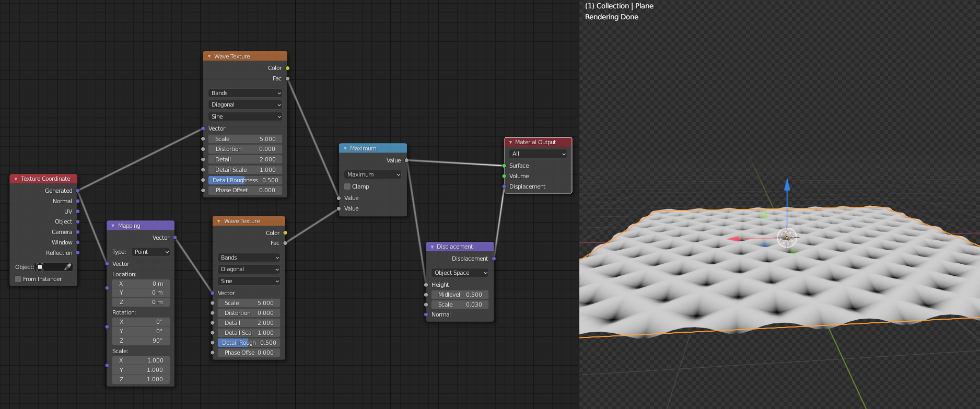Enable the From Instancer checkbox
980x409 pixels.
pos(18,279)
